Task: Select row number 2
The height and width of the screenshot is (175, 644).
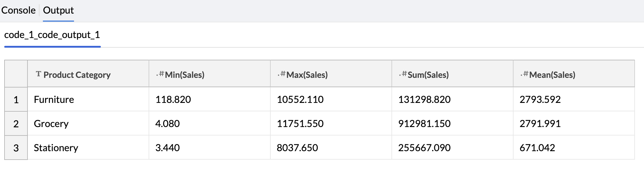Action: pos(16,124)
